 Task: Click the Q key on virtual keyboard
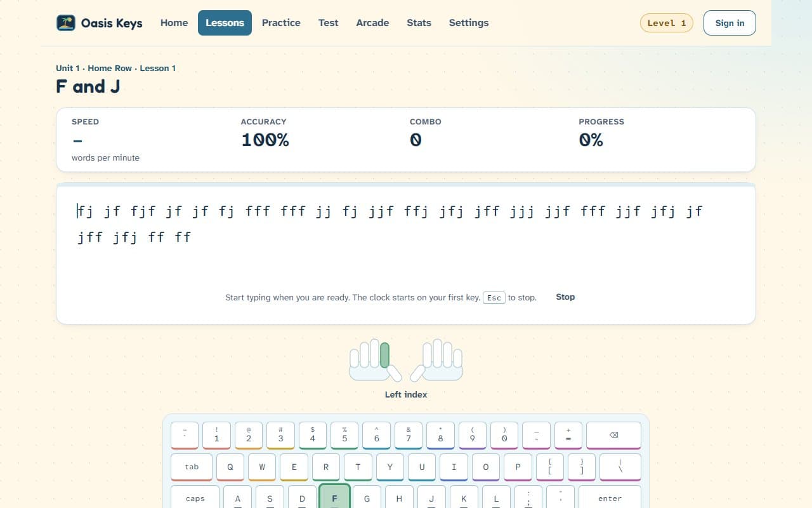pyautogui.click(x=230, y=467)
